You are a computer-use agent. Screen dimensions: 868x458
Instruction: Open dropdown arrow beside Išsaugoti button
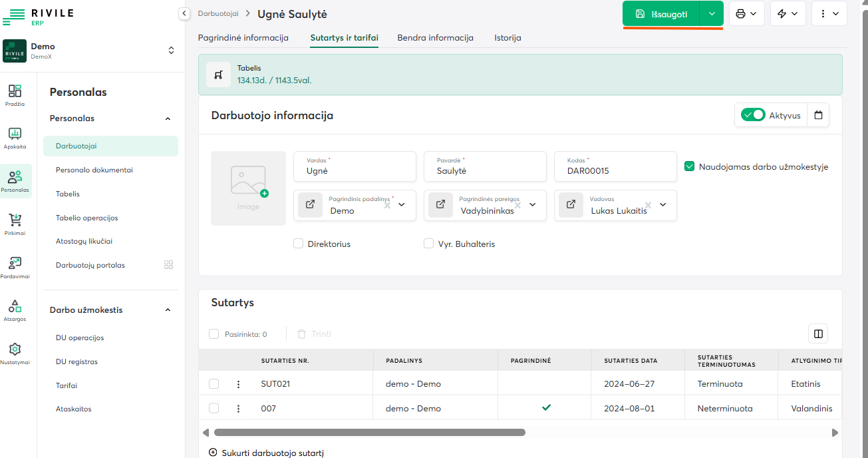click(x=712, y=14)
